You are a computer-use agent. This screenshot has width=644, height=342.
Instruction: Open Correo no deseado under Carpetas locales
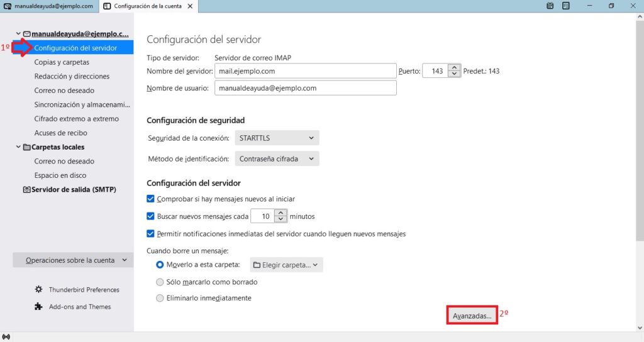(64, 162)
